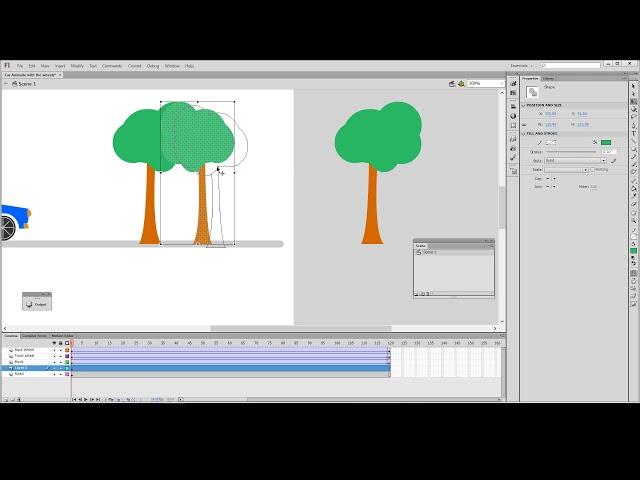Open the Modify menu
This screenshot has height=480, width=640.
77,66
